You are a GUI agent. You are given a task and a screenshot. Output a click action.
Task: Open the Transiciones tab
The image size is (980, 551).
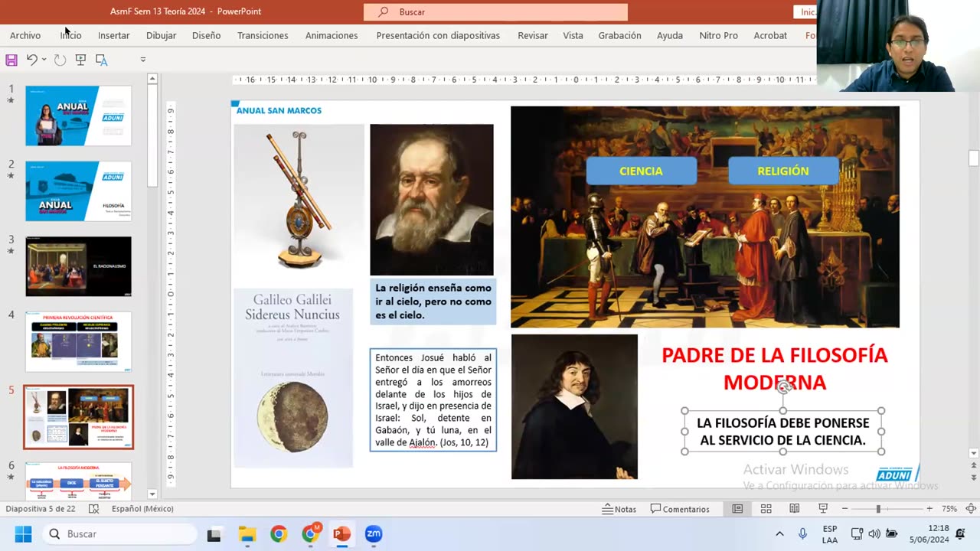[263, 35]
